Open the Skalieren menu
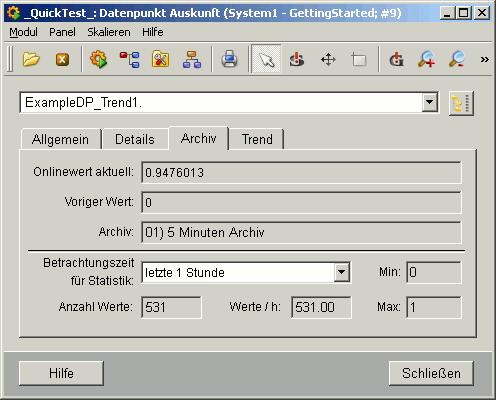 (x=109, y=32)
